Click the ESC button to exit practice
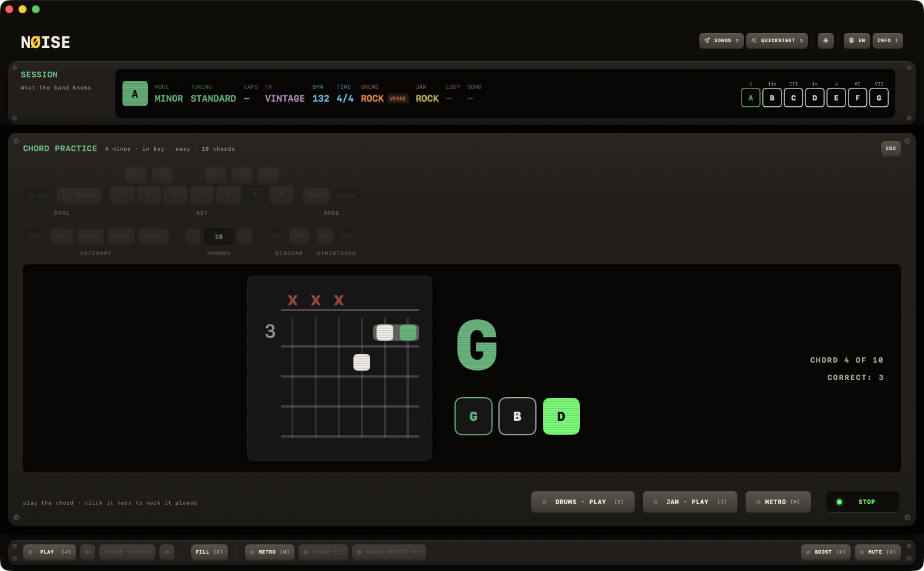 coord(891,148)
